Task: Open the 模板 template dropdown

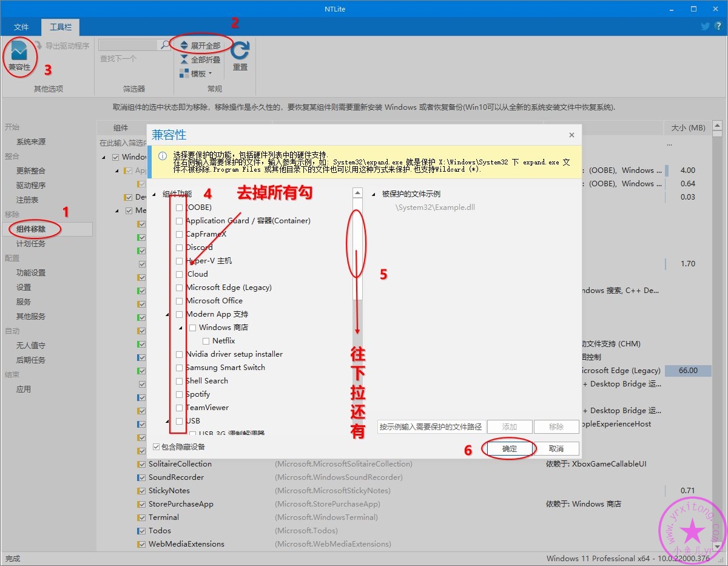Action: [x=195, y=73]
